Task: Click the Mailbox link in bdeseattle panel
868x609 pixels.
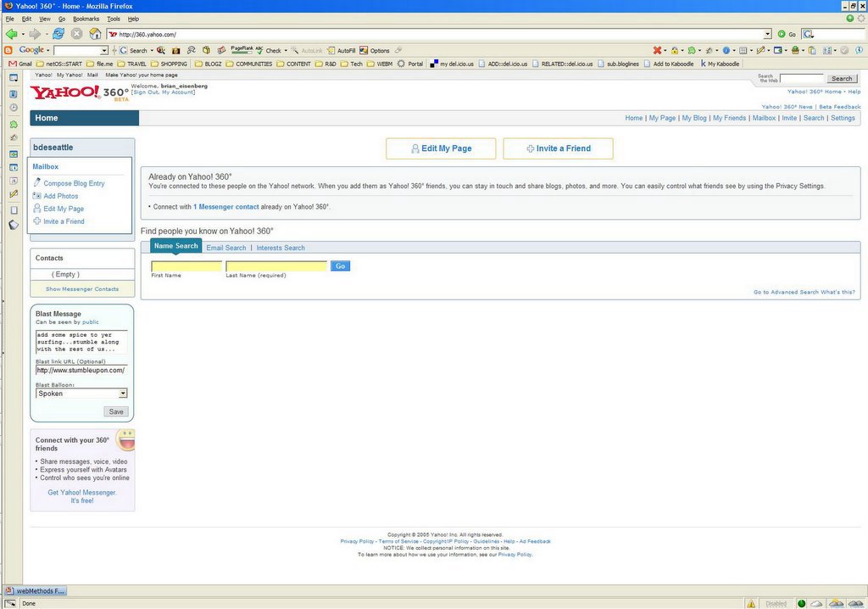Action: (46, 167)
